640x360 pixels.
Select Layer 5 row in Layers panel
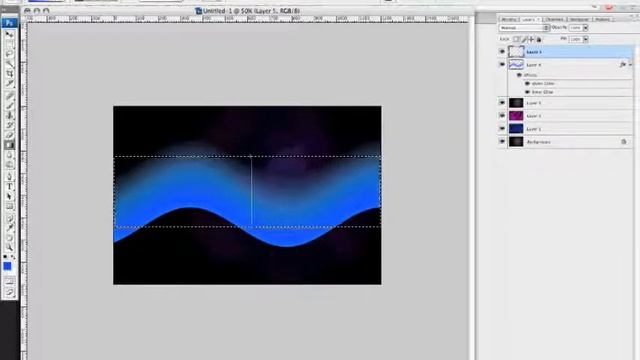(x=565, y=51)
